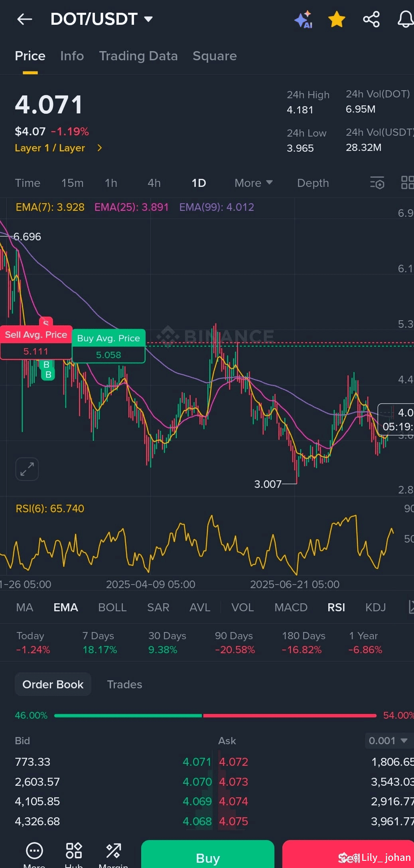Screen dimensions: 414x868
Task: Select bid price 4.069
Action: 197,801
